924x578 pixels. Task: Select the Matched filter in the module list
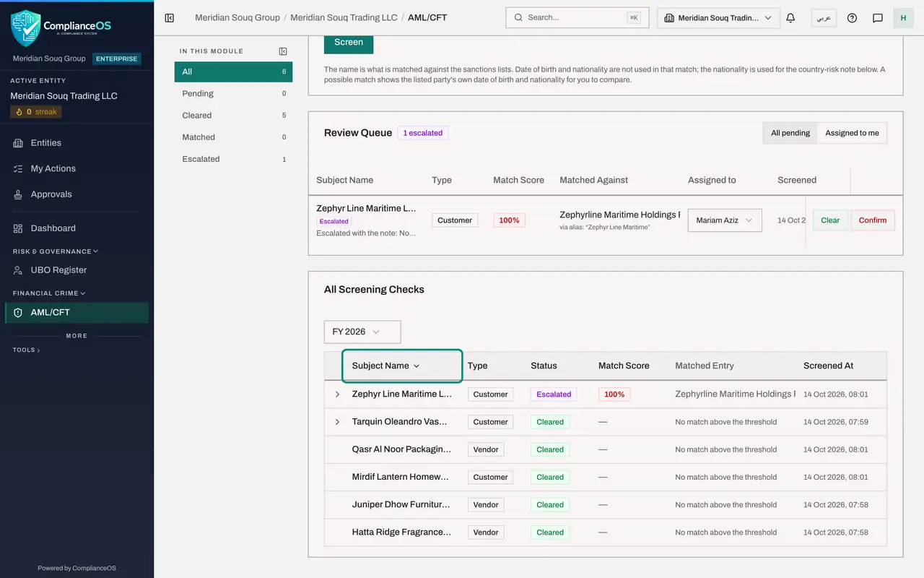(233, 137)
